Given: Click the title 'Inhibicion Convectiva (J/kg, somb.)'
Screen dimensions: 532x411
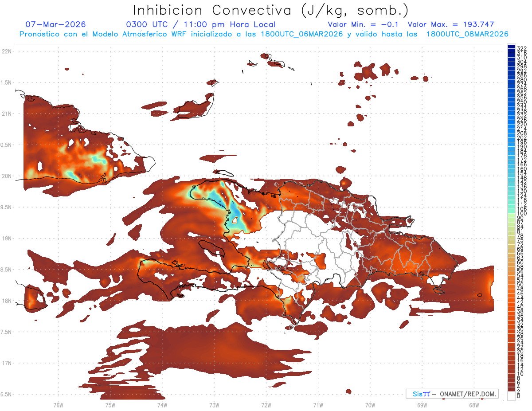Looking at the screenshot, I should coord(271,10).
